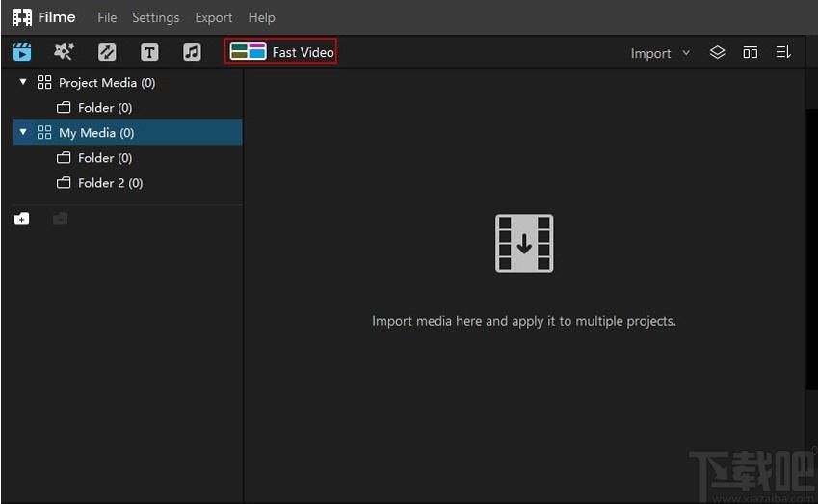The image size is (818, 504).
Task: Open the Effects sparkle icon tab
Action: point(65,52)
